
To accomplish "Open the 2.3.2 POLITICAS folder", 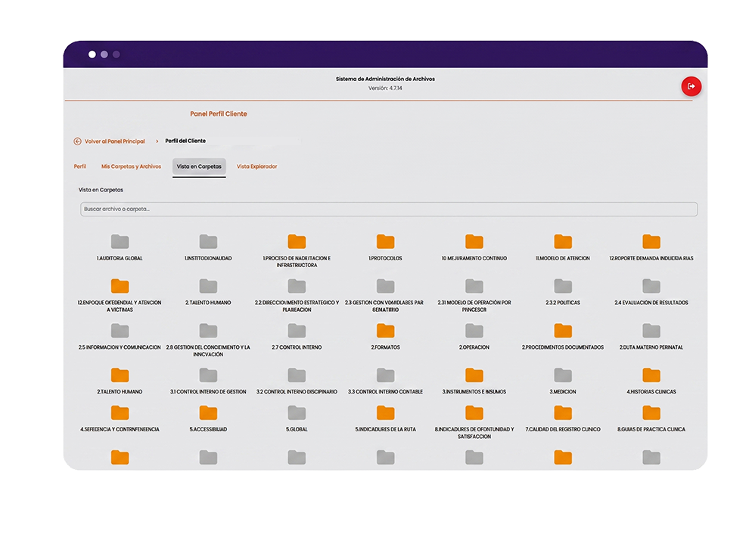I will (563, 286).
